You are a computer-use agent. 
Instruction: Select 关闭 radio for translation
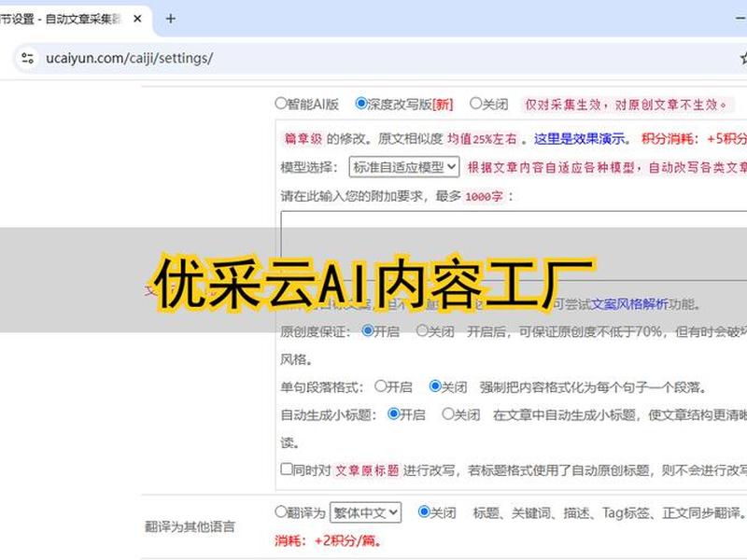pos(424,511)
